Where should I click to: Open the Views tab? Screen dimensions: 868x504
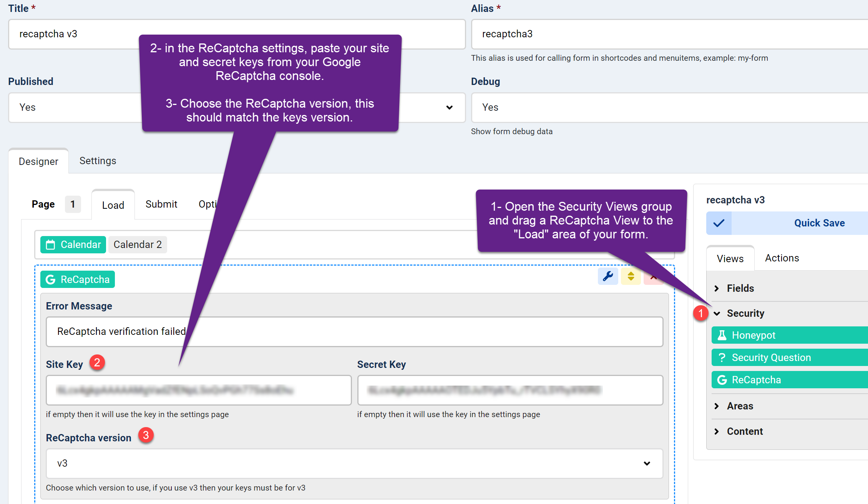point(730,259)
